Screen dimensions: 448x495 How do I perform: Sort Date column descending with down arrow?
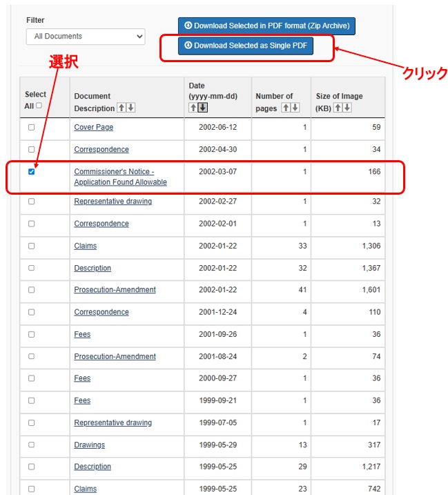coord(202,108)
